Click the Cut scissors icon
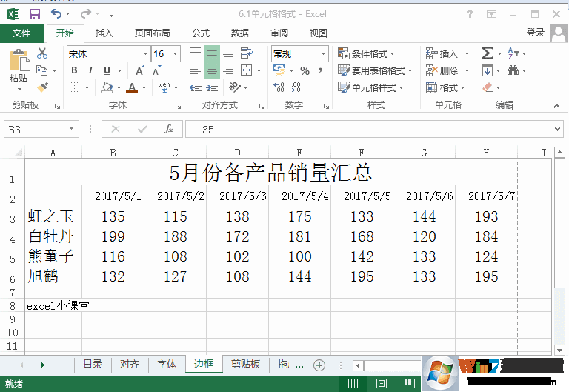This screenshot has height=392, width=569. click(x=42, y=53)
